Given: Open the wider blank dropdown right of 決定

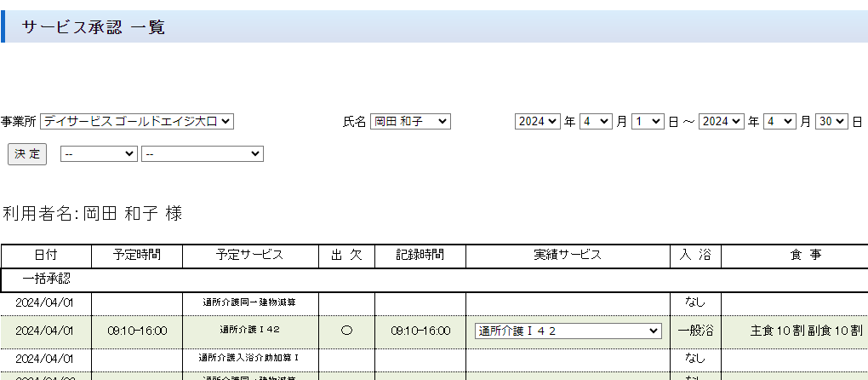Looking at the screenshot, I should click(203, 153).
